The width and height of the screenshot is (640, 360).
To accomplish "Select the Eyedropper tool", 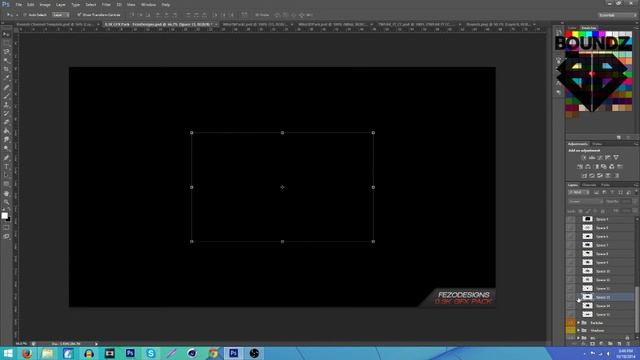I will pos(6,78).
